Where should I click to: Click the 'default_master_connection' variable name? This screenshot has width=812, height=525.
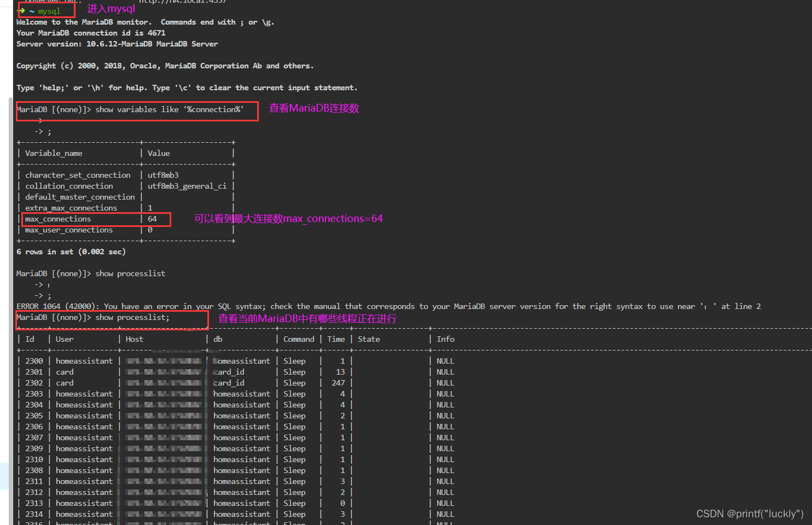[80, 197]
